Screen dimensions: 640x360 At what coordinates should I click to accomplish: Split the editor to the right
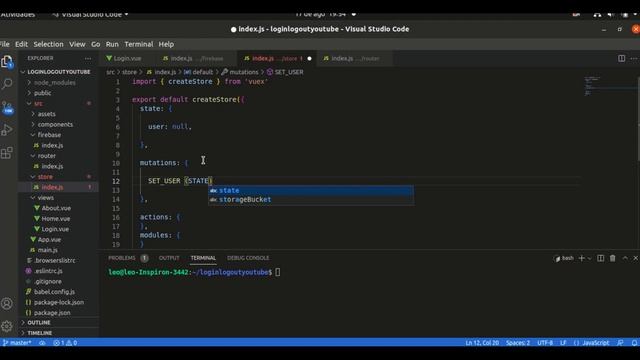[621, 58]
